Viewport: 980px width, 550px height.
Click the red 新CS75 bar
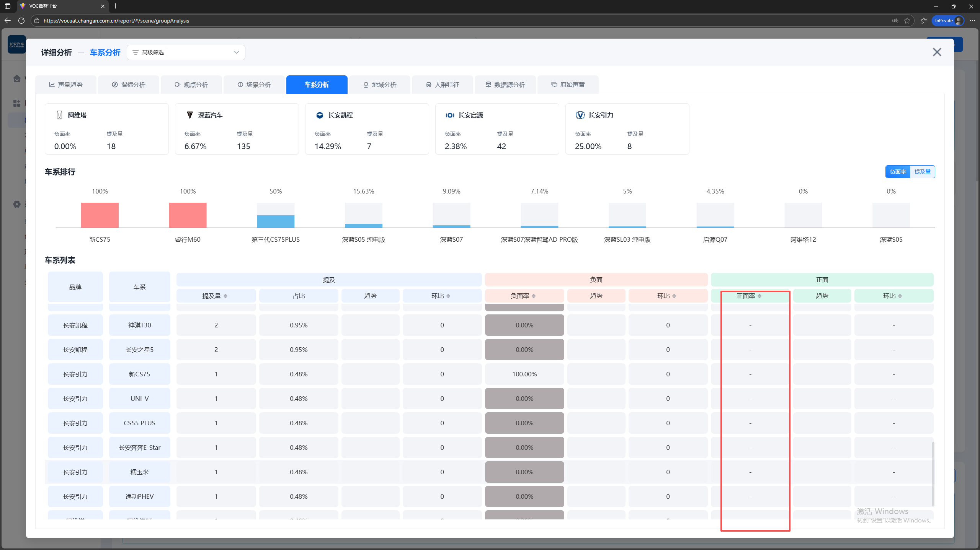[100, 215]
